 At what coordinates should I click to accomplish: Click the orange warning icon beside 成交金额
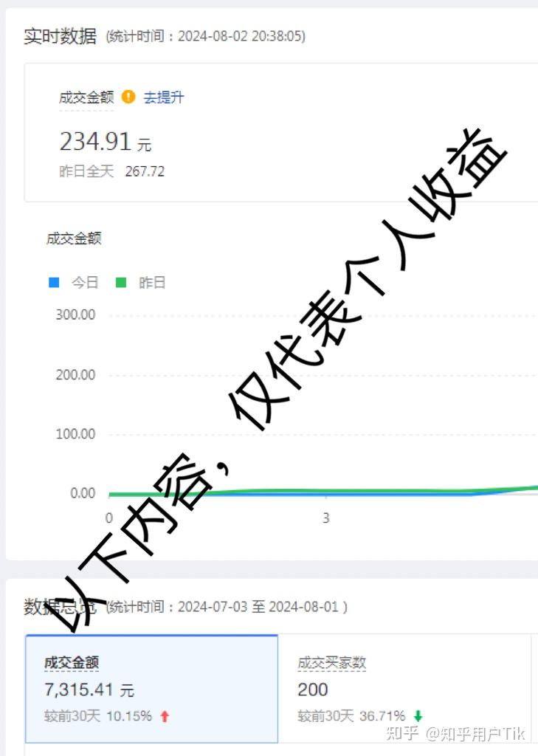coord(128,97)
